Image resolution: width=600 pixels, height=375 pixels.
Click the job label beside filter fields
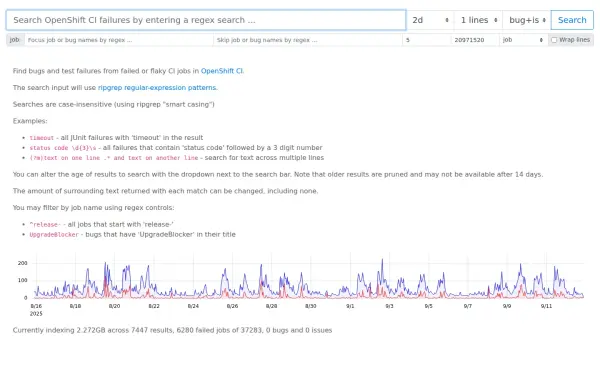[x=15, y=40]
